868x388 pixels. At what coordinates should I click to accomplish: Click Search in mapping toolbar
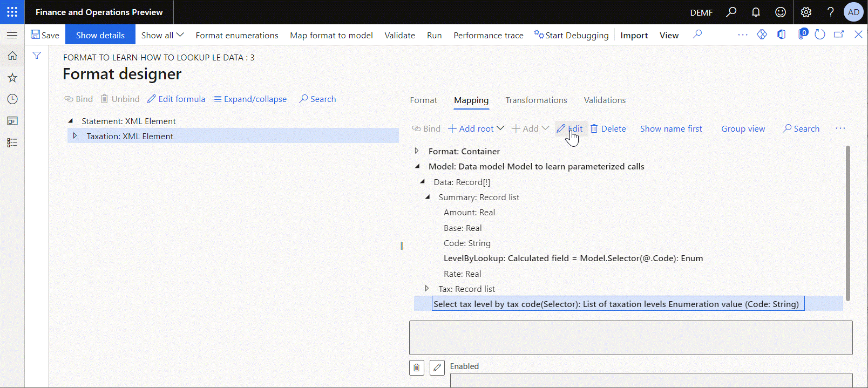(802, 128)
